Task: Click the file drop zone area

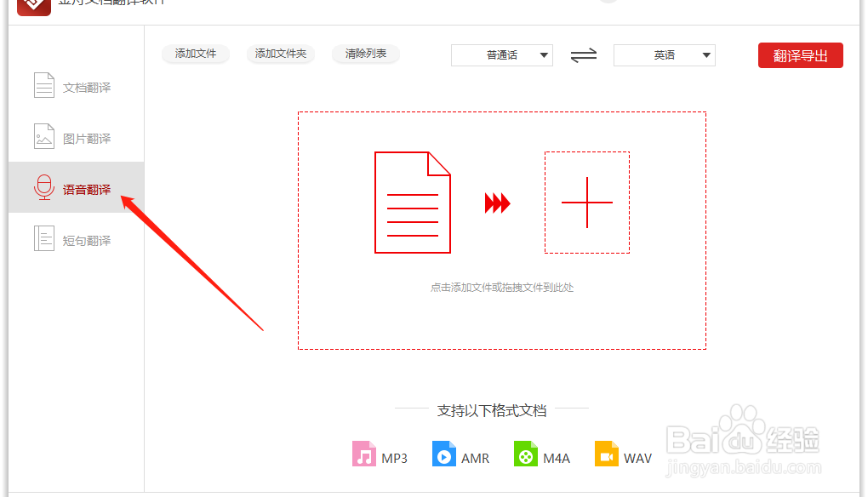Action: (502, 230)
